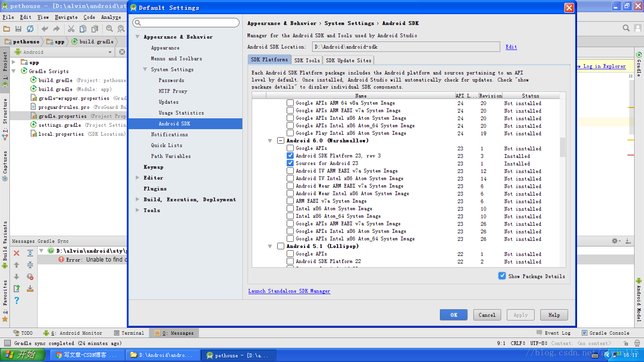Click Launch Standalone SDK Manager link
The image size is (644, 362).
(289, 291)
